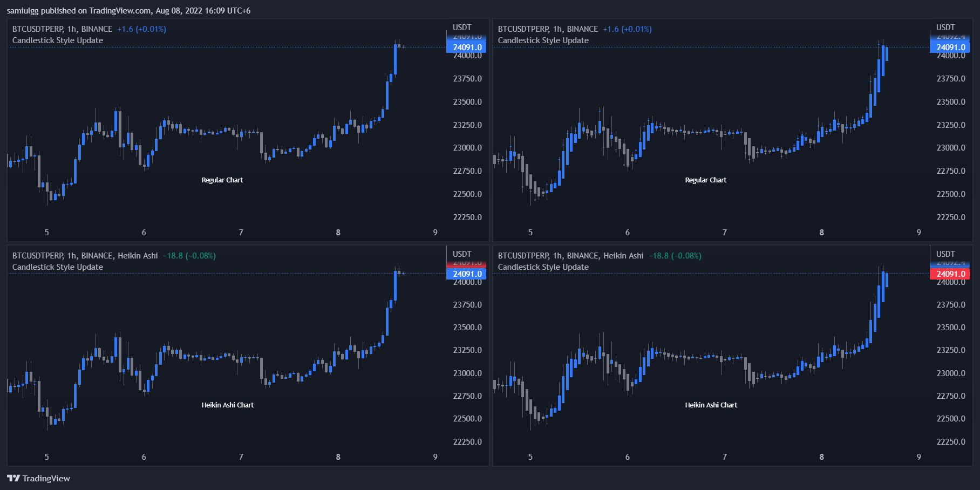
Task: Click 23500.0 on bottom-left chart price axis
Action: click(467, 328)
